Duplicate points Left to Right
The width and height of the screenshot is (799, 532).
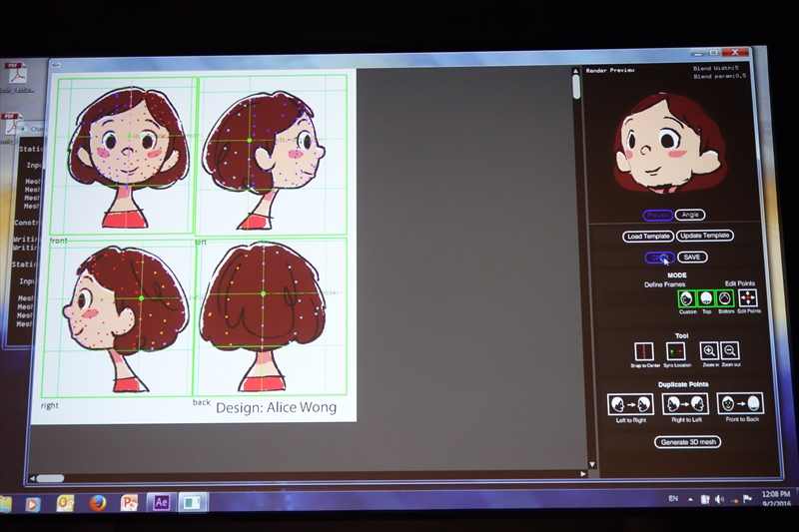coord(630,404)
